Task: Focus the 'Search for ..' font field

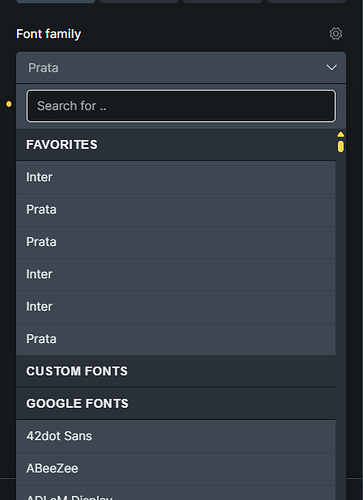Action: (x=181, y=106)
